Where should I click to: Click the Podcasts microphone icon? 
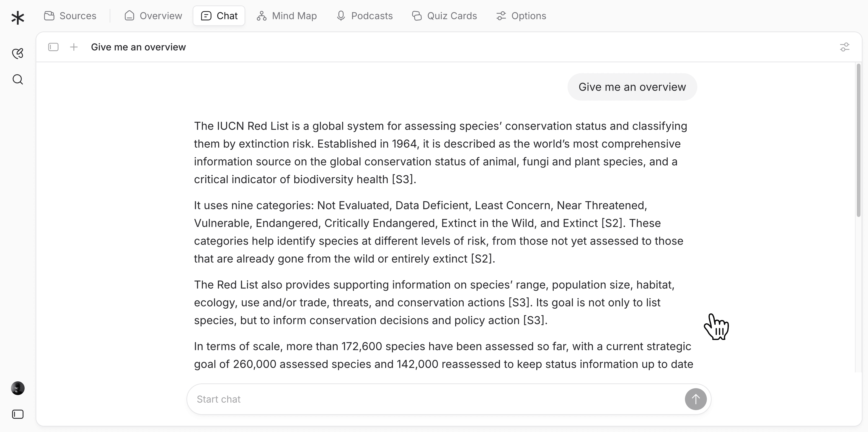(341, 16)
